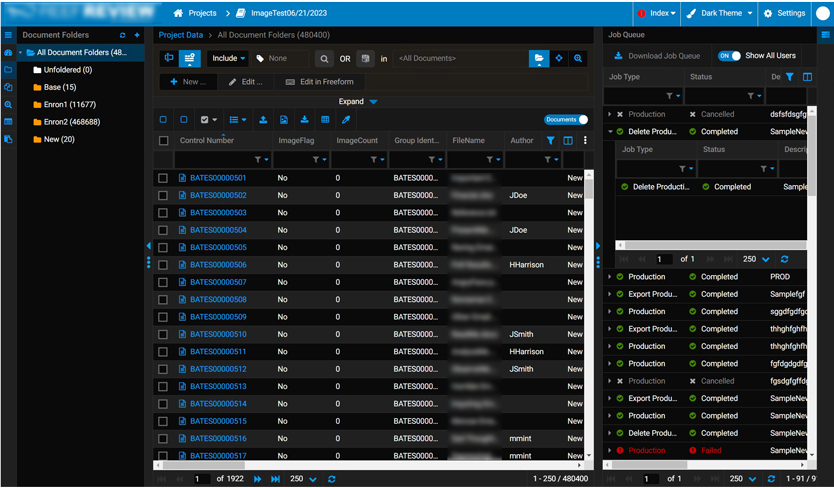Click the filter funnel icon in Job Queue header
Viewport: 834px width, 488px height.
pos(789,77)
